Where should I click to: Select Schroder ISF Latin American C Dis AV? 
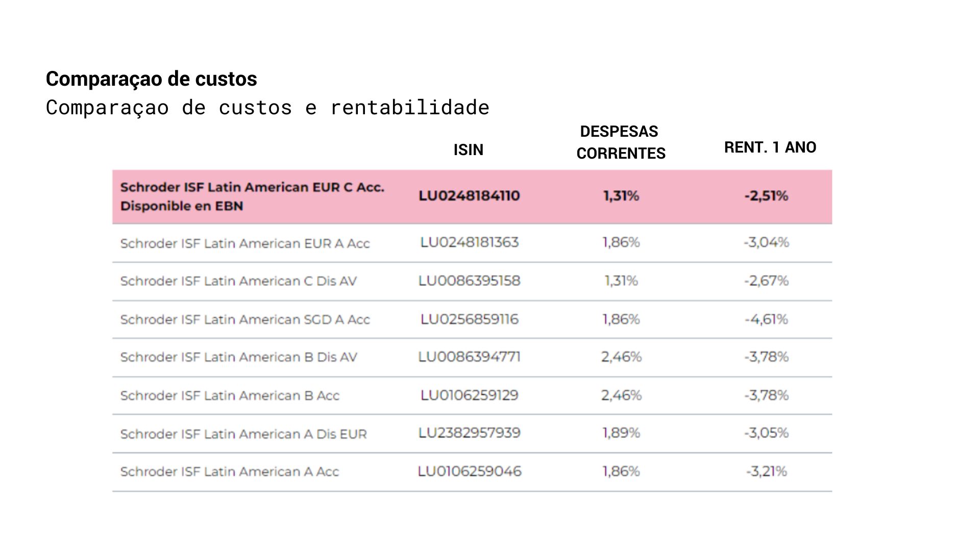[x=238, y=281]
